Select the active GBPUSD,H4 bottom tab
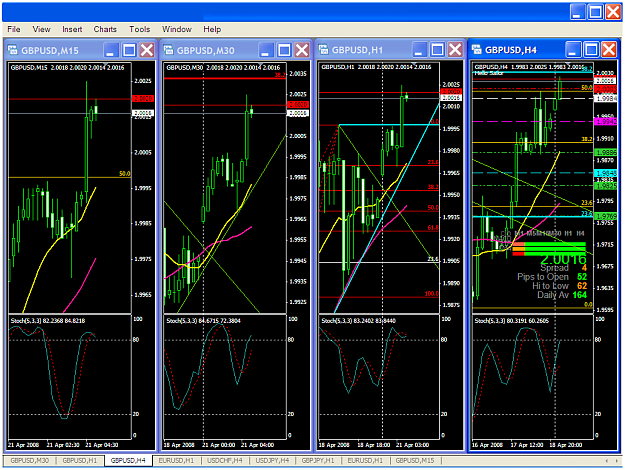 click(128, 460)
